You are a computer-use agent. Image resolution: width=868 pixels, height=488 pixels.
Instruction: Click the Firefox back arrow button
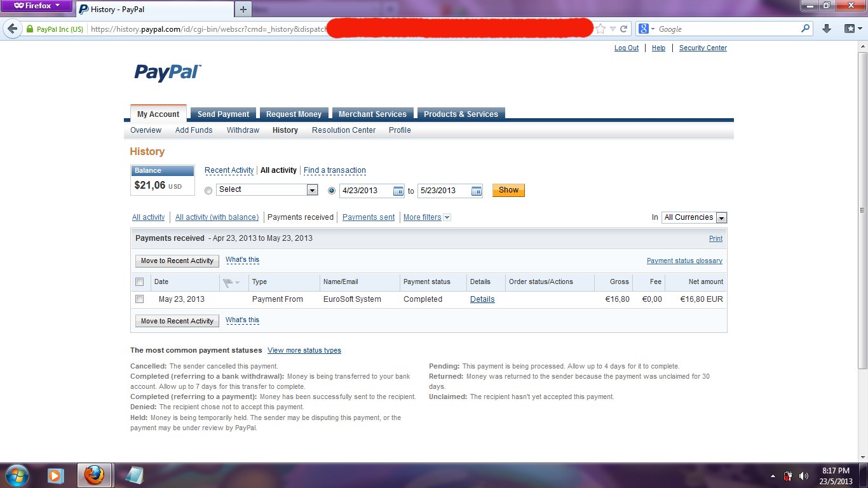[x=12, y=29]
